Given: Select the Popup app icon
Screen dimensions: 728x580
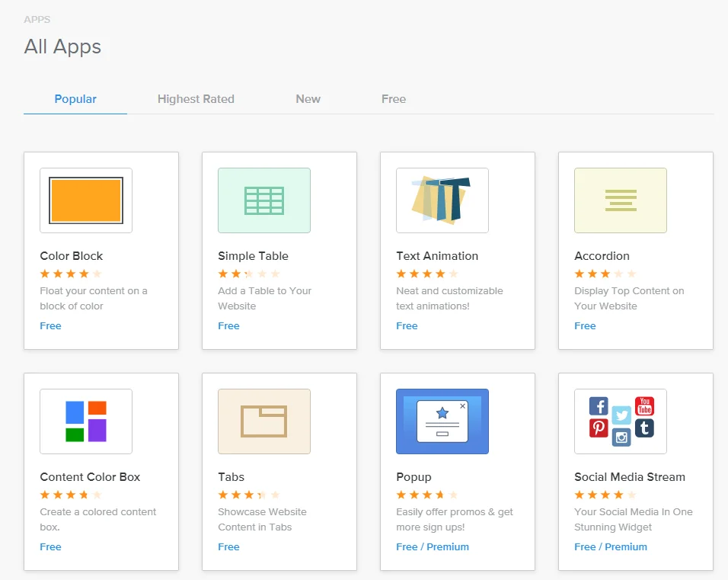Looking at the screenshot, I should [x=442, y=421].
